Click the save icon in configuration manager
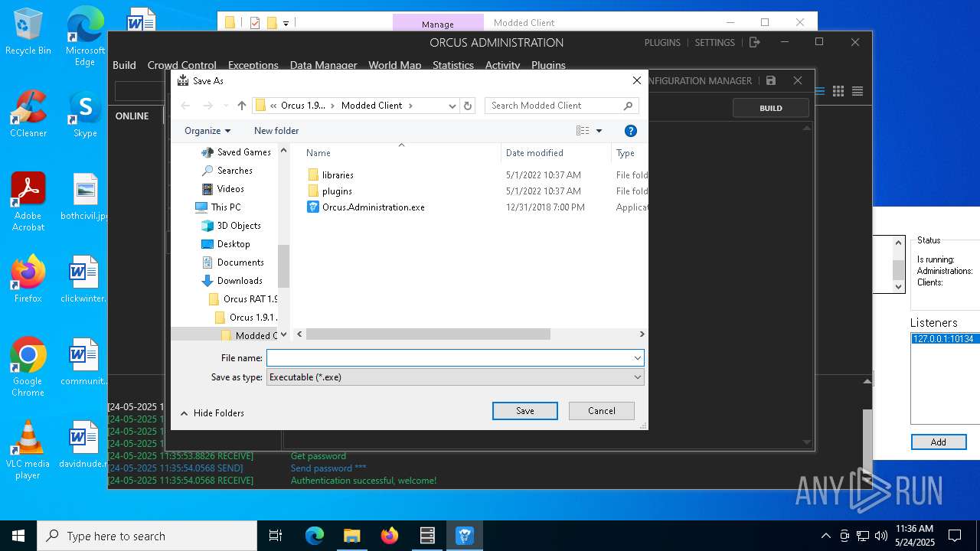980x551 pixels. tap(771, 80)
